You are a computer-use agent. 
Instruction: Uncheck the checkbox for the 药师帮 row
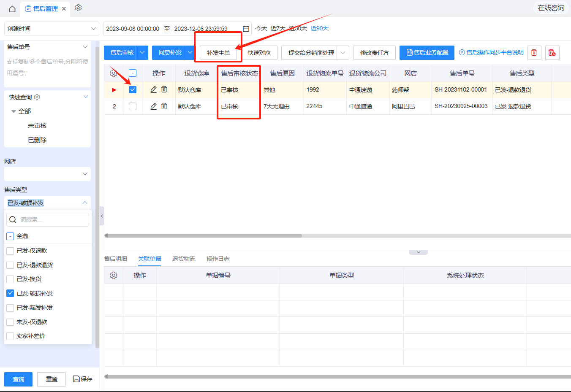133,89
